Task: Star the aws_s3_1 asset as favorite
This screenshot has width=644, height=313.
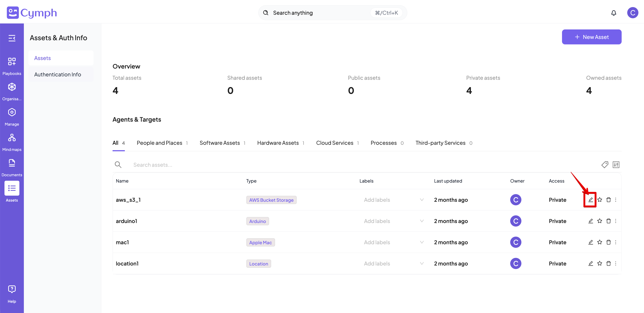Action: pyautogui.click(x=599, y=200)
